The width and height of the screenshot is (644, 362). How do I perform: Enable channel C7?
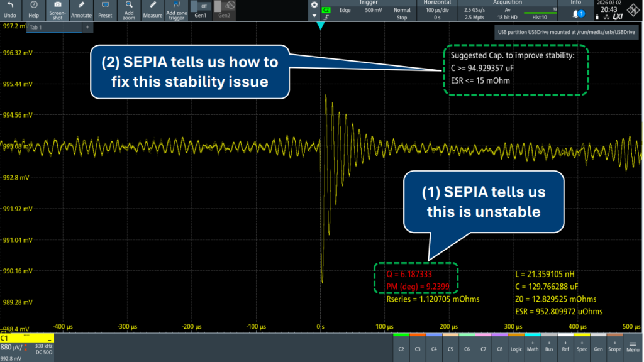(484, 347)
